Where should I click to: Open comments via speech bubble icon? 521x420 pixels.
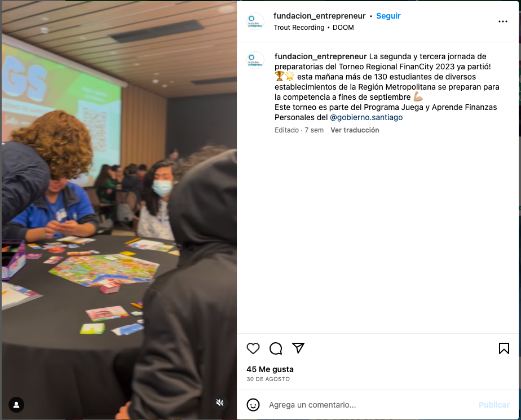point(276,348)
